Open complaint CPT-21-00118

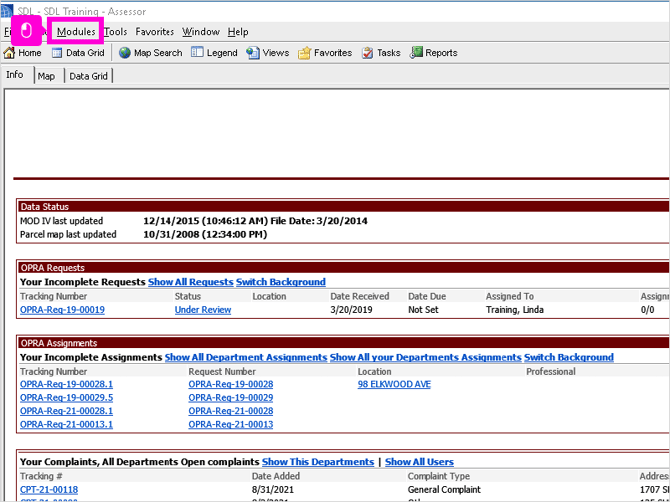pos(49,490)
